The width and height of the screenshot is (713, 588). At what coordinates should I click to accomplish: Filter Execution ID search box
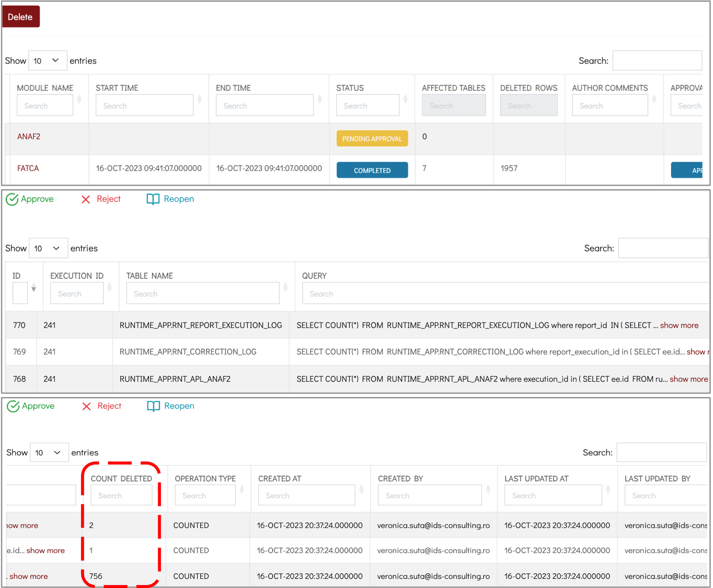tap(77, 293)
